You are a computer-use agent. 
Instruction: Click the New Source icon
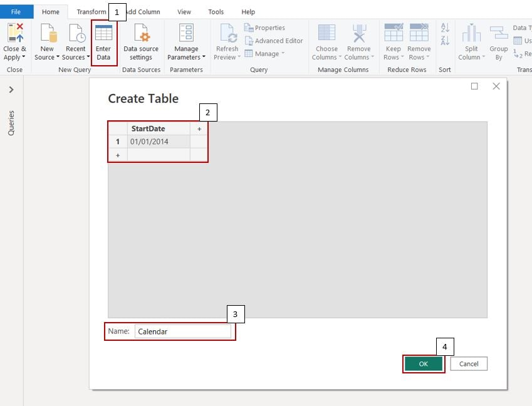[46, 39]
